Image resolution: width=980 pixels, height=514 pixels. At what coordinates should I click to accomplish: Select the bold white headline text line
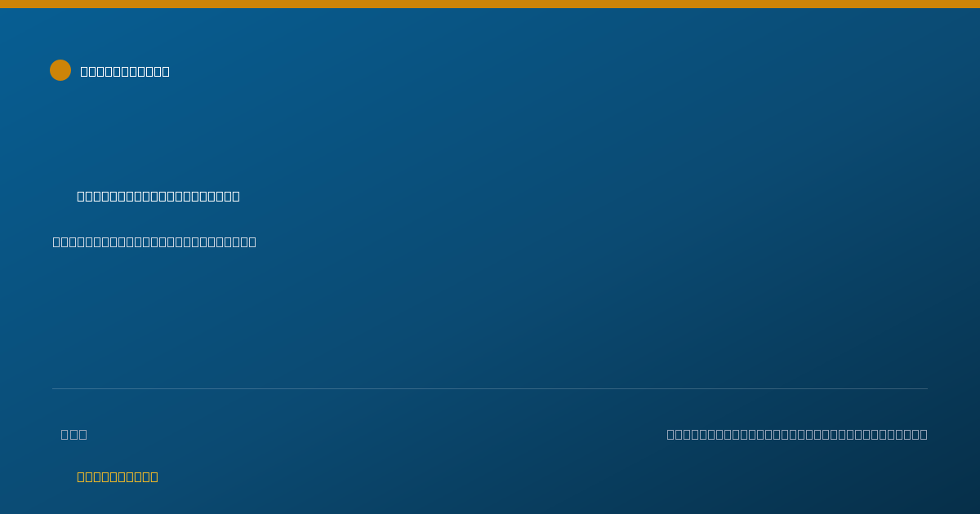click(158, 196)
